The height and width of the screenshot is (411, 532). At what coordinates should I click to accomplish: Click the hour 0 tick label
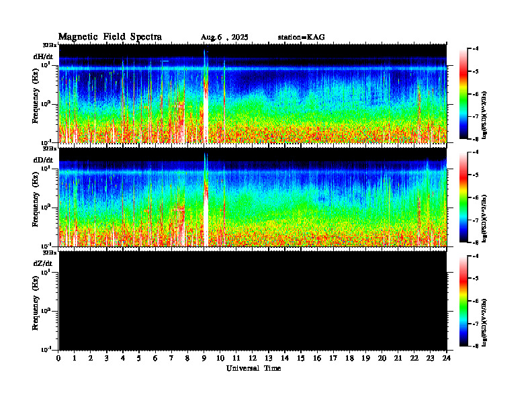(58, 359)
